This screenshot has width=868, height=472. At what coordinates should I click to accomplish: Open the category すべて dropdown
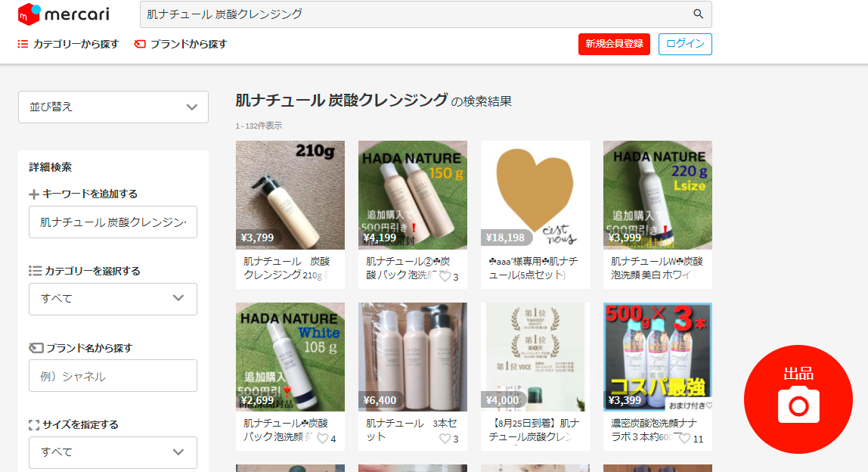point(113,299)
